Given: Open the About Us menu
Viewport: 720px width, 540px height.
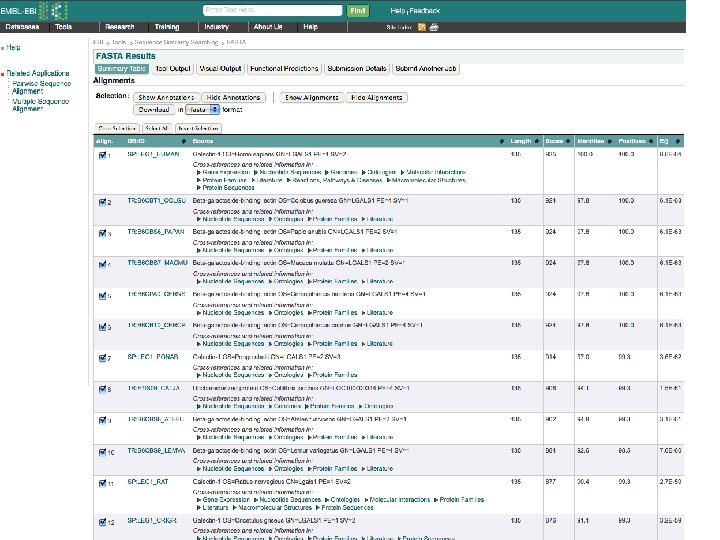Looking at the screenshot, I should pyautogui.click(x=268, y=27).
